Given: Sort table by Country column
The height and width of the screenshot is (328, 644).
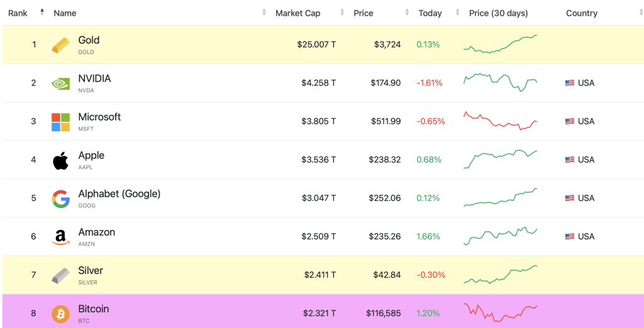Looking at the screenshot, I should tap(582, 13).
